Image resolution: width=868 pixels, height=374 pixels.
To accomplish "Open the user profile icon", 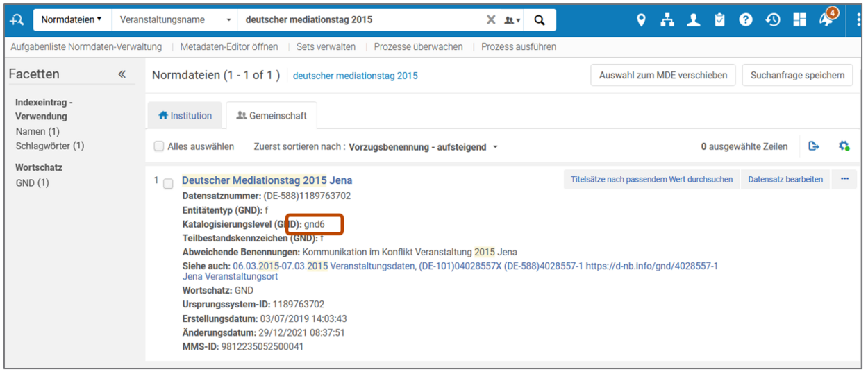I will tap(693, 20).
